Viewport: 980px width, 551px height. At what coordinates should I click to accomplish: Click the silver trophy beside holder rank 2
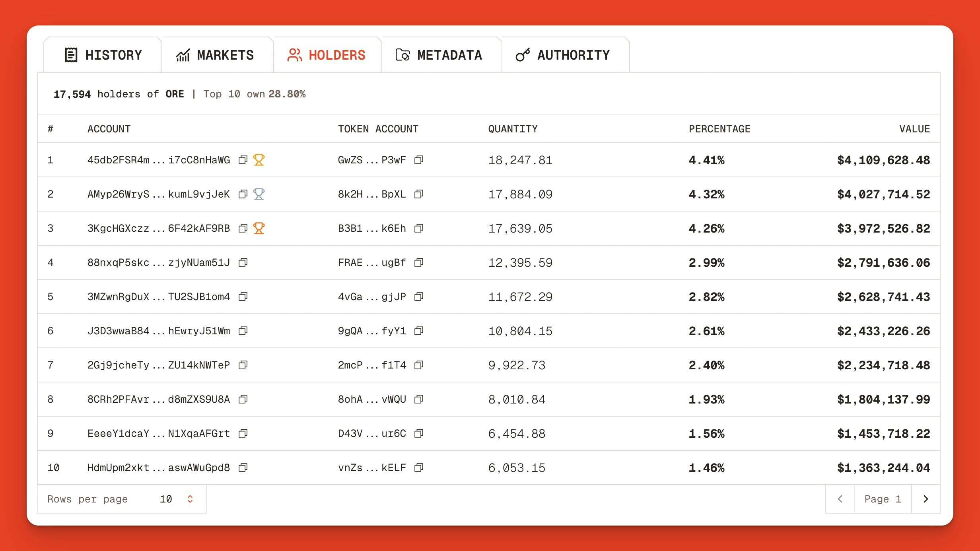(x=259, y=194)
